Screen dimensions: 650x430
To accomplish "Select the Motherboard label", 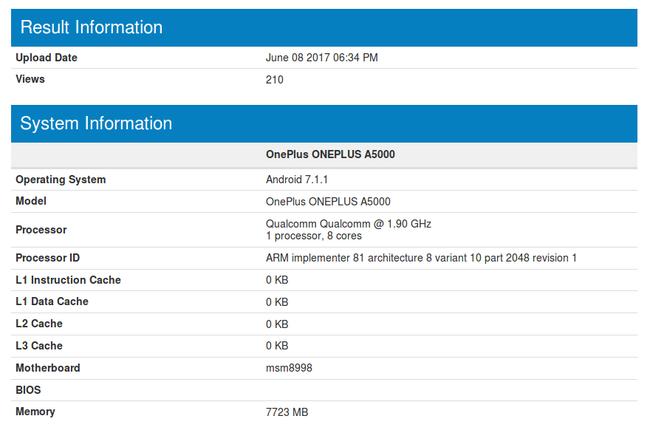I will point(48,368).
